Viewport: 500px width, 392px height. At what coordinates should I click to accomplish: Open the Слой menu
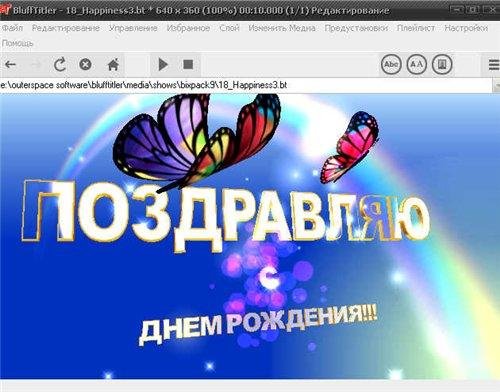click(229, 28)
